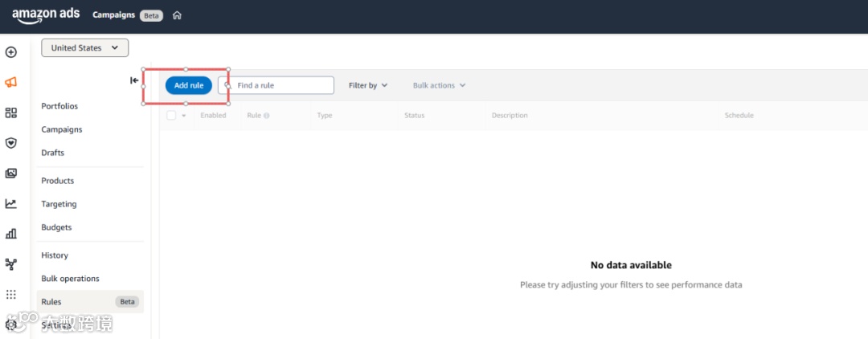Select Rules Beta navigation item
Screen dimensions: 868x339
coord(90,302)
